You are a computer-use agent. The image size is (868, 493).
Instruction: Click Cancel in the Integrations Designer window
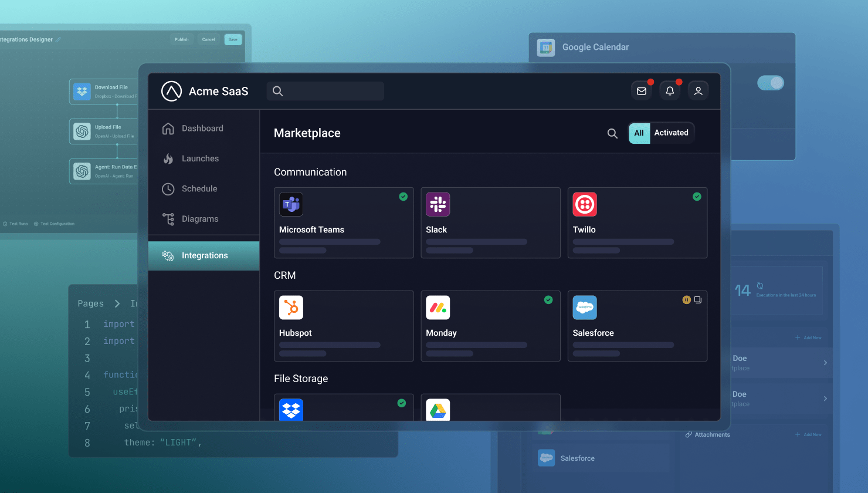[x=209, y=40]
